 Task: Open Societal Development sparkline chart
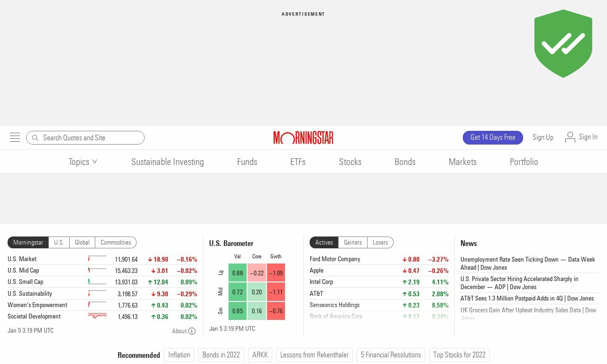(97, 316)
